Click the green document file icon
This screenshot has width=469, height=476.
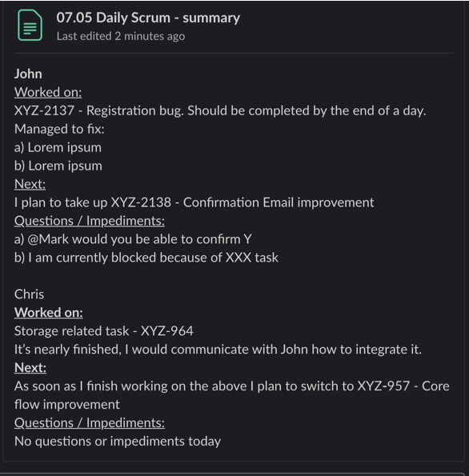click(30, 25)
